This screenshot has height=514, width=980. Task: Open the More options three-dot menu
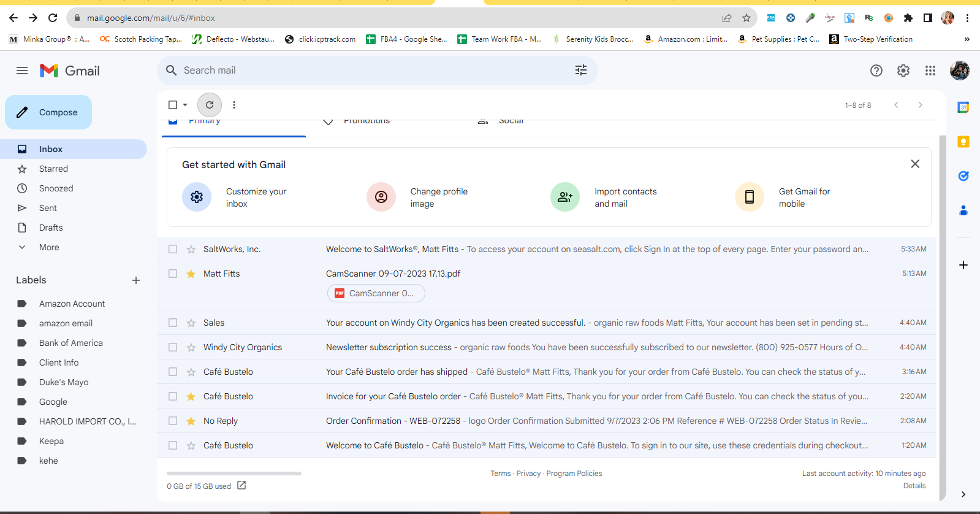tap(234, 105)
